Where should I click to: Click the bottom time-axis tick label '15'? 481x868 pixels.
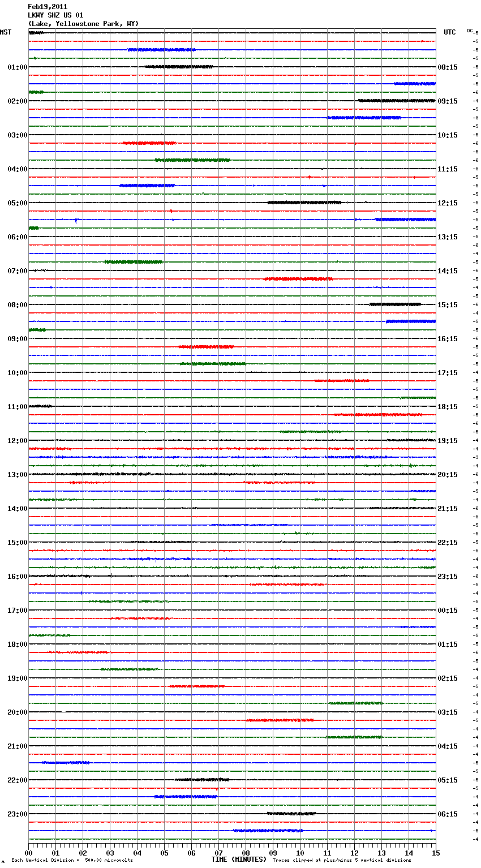coord(436,853)
